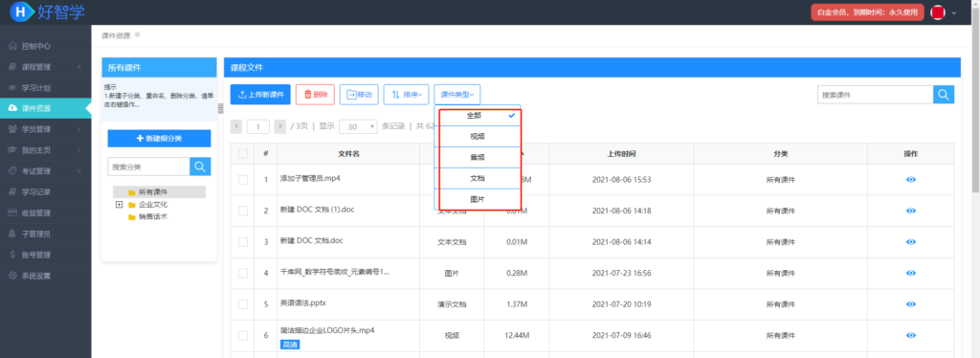Expand the 考试管理 submenu chevron
This screenshot has height=358, width=980.
[79, 170]
